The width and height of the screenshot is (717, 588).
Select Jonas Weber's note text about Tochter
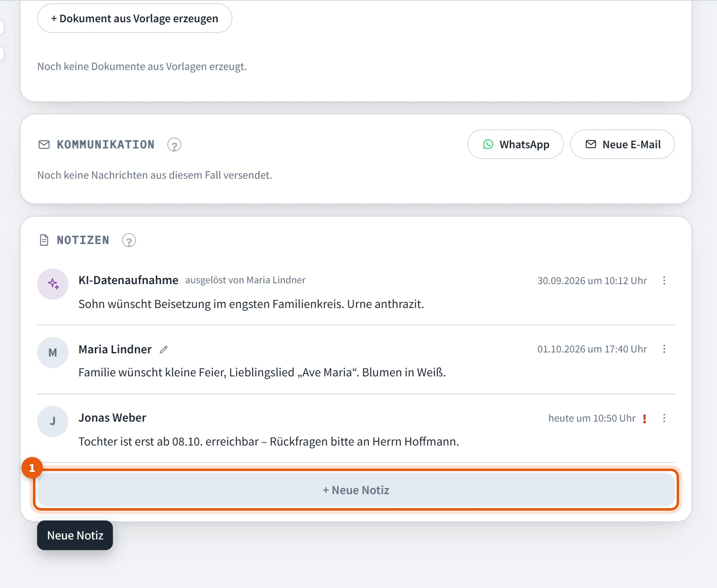pos(269,441)
